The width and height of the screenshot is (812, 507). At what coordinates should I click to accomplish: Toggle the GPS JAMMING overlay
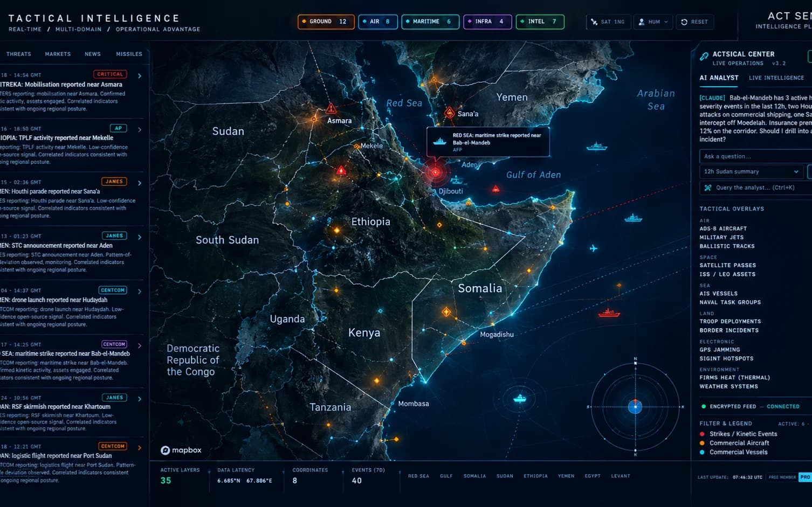tap(719, 350)
